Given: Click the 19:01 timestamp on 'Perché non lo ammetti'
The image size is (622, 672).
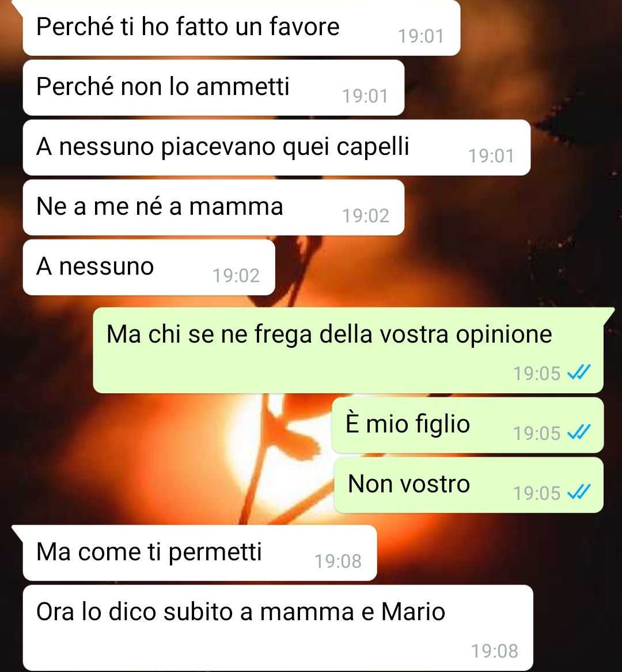Looking at the screenshot, I should tap(365, 96).
